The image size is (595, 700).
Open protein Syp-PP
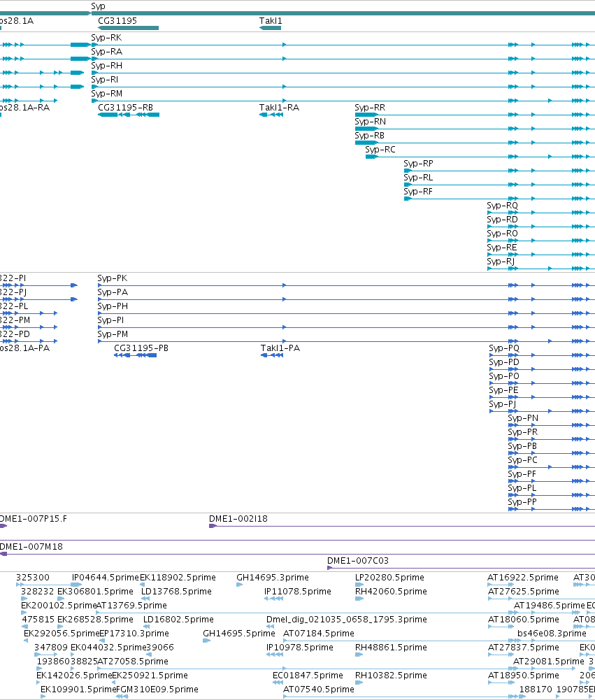click(x=522, y=502)
